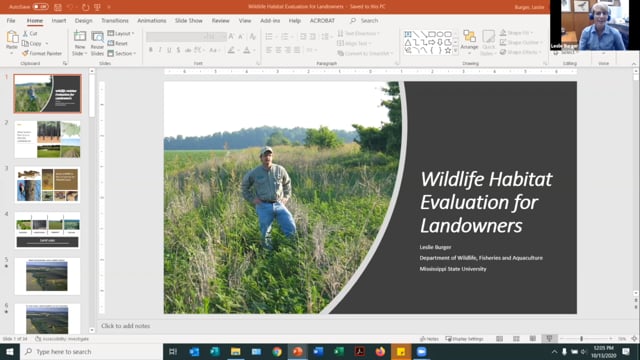
Task: Toggle Italic formatting
Action: [160, 50]
